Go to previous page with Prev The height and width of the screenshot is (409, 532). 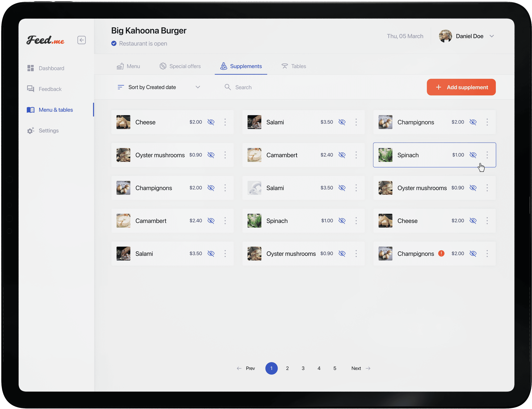click(246, 368)
